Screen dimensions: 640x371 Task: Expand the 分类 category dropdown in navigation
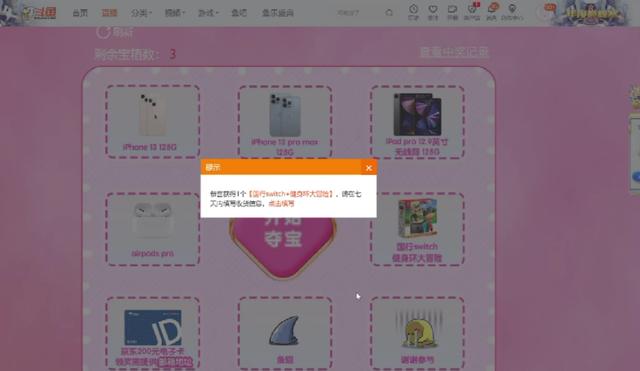141,13
